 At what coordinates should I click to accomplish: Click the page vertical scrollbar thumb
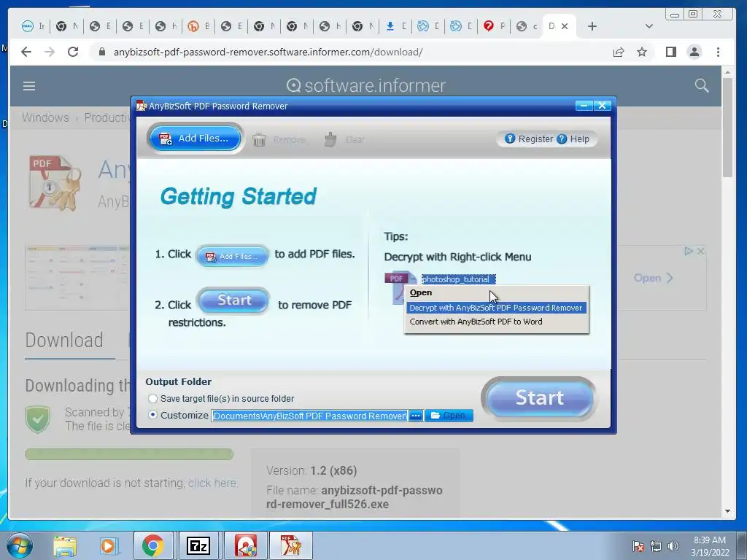tap(727, 128)
